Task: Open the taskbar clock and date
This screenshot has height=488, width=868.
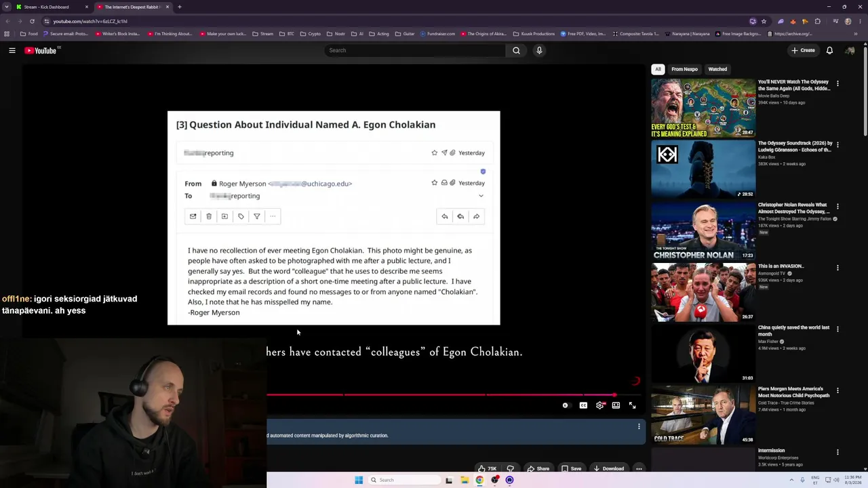Action: click(x=852, y=480)
